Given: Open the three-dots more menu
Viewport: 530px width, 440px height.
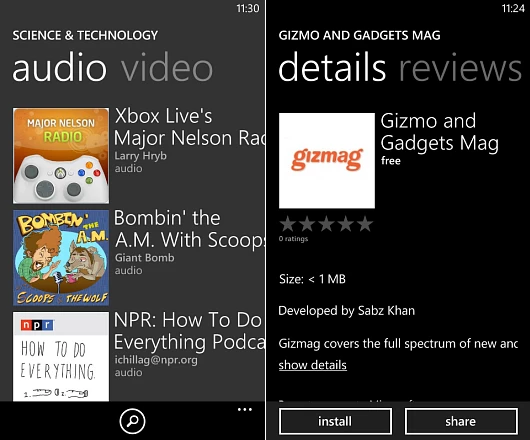Looking at the screenshot, I should (x=245, y=410).
